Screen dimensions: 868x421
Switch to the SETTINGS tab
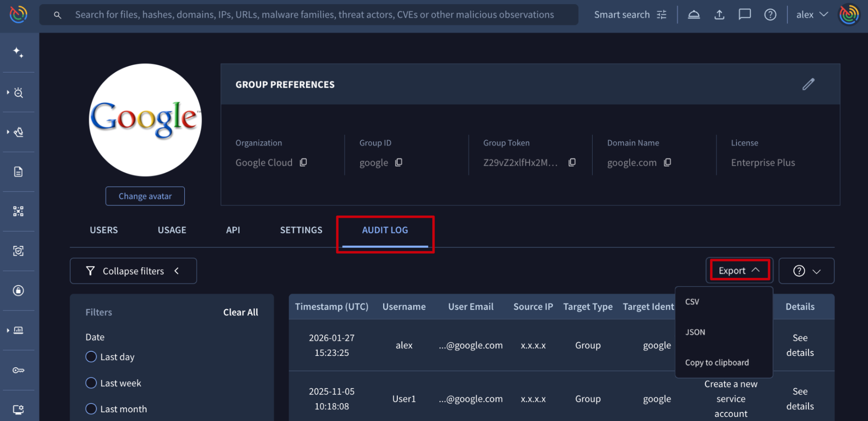(x=301, y=230)
